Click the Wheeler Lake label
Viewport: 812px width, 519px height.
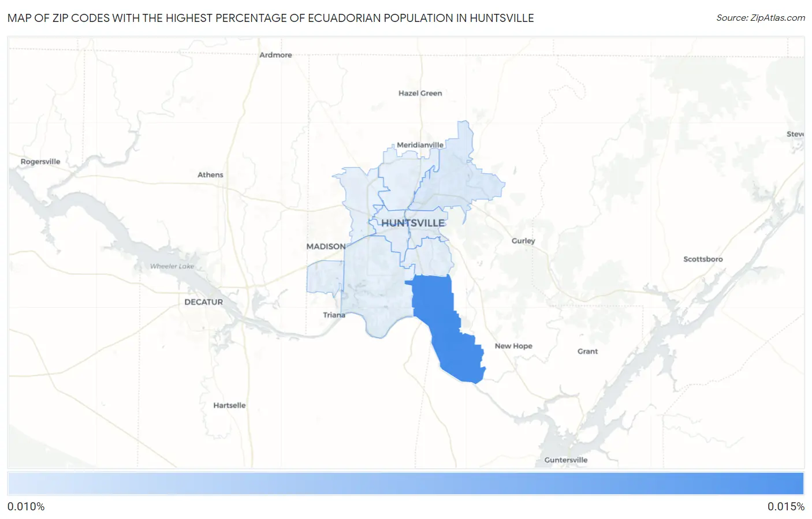pyautogui.click(x=172, y=266)
